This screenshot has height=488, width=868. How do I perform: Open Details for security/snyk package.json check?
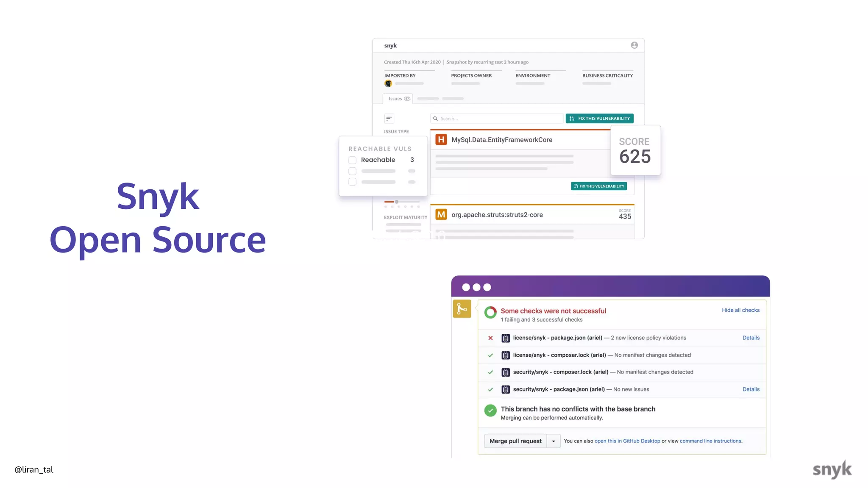click(x=751, y=389)
